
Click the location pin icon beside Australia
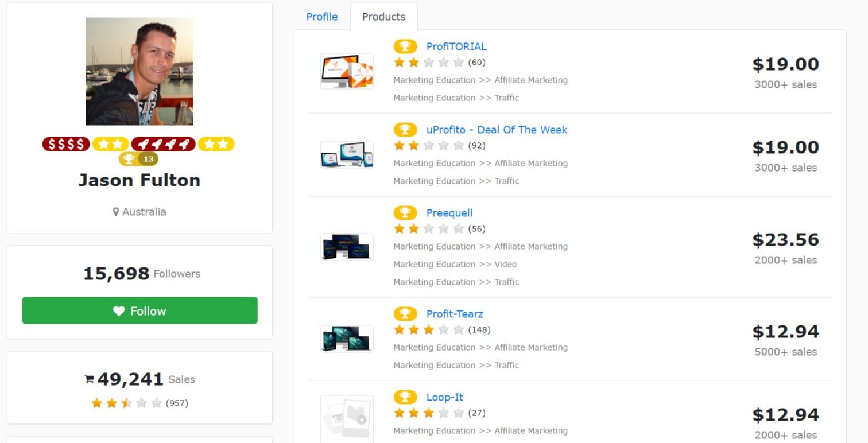click(116, 212)
